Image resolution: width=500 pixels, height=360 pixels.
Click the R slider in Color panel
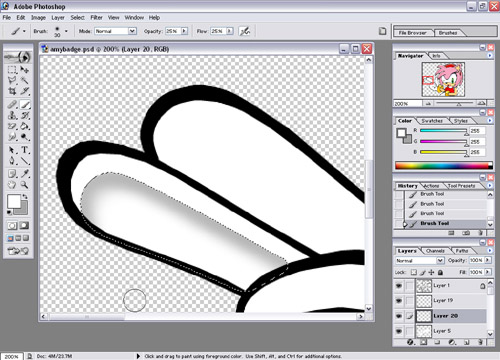[444, 131]
